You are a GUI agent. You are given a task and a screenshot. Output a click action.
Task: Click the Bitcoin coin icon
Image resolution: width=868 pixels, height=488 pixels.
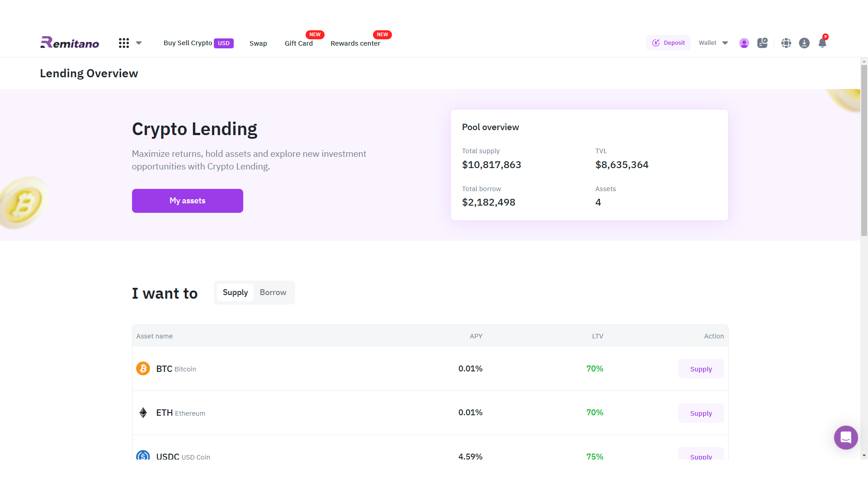pos(143,368)
